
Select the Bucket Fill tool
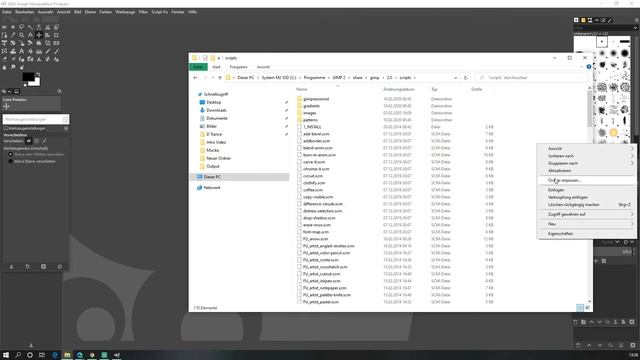point(30,51)
